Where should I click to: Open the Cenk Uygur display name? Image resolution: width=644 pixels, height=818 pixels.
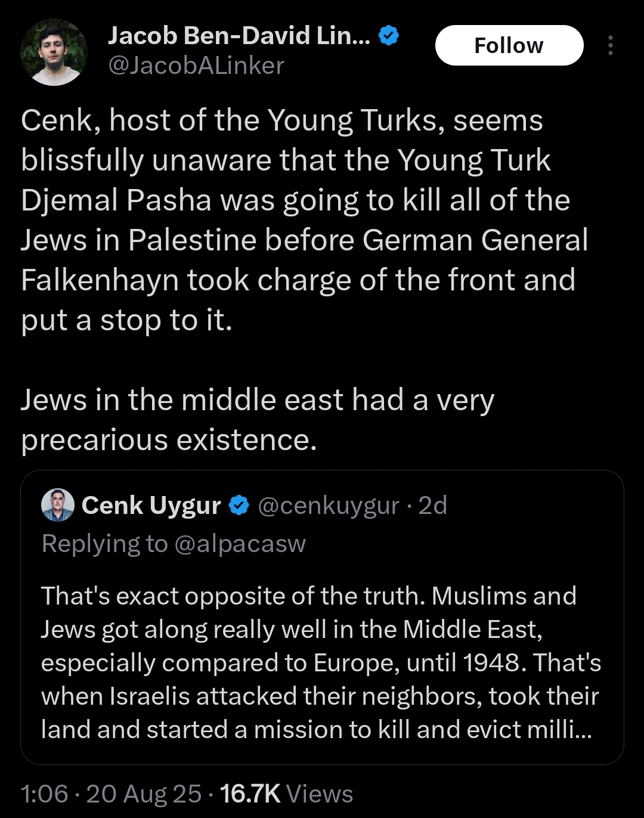[151, 506]
